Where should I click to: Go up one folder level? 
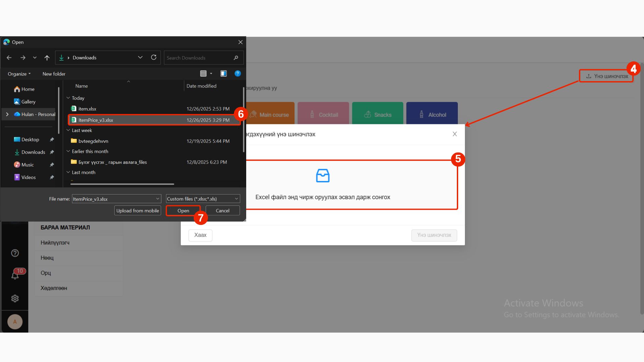[47, 58]
